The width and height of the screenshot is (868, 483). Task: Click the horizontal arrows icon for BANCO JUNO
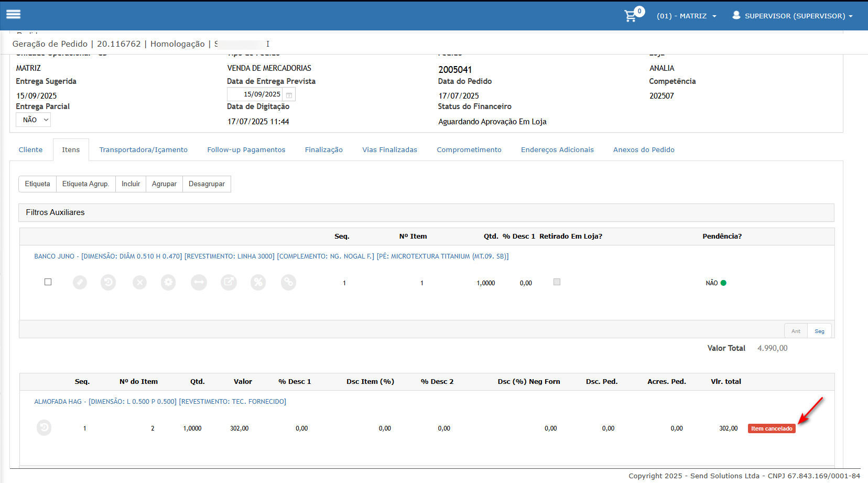(199, 283)
